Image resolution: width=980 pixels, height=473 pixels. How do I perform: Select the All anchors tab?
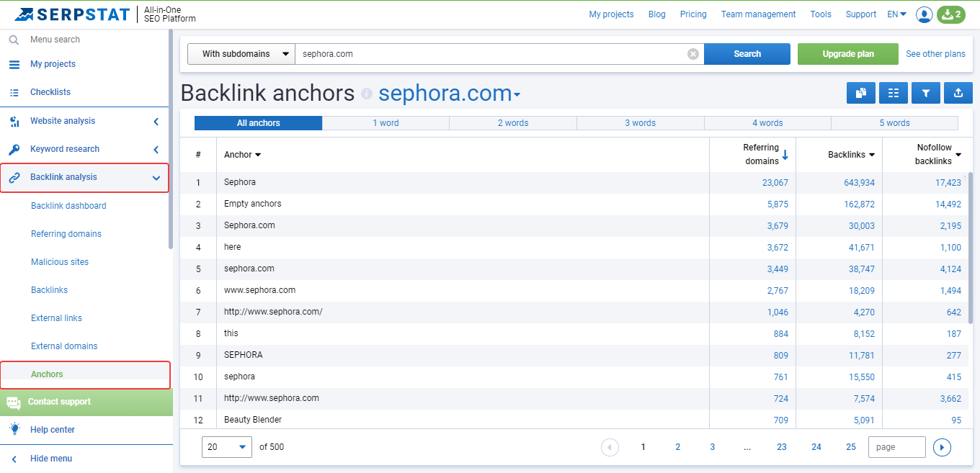(258, 123)
